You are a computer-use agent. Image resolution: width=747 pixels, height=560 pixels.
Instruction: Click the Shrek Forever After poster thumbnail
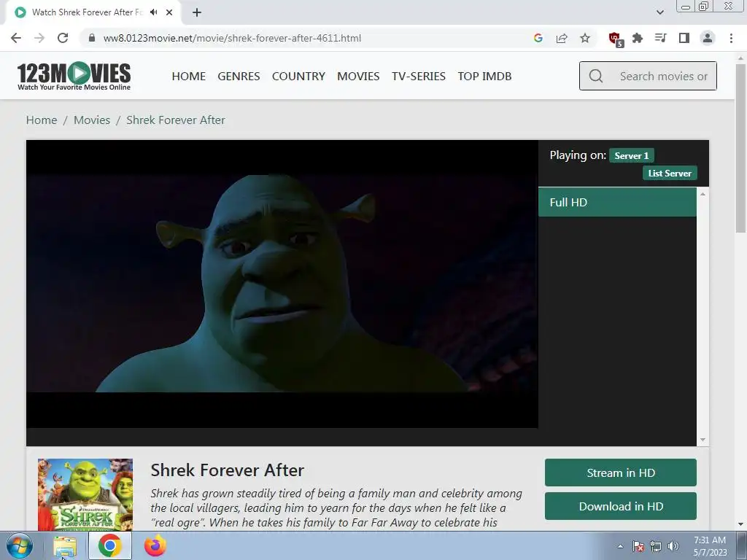click(x=85, y=495)
